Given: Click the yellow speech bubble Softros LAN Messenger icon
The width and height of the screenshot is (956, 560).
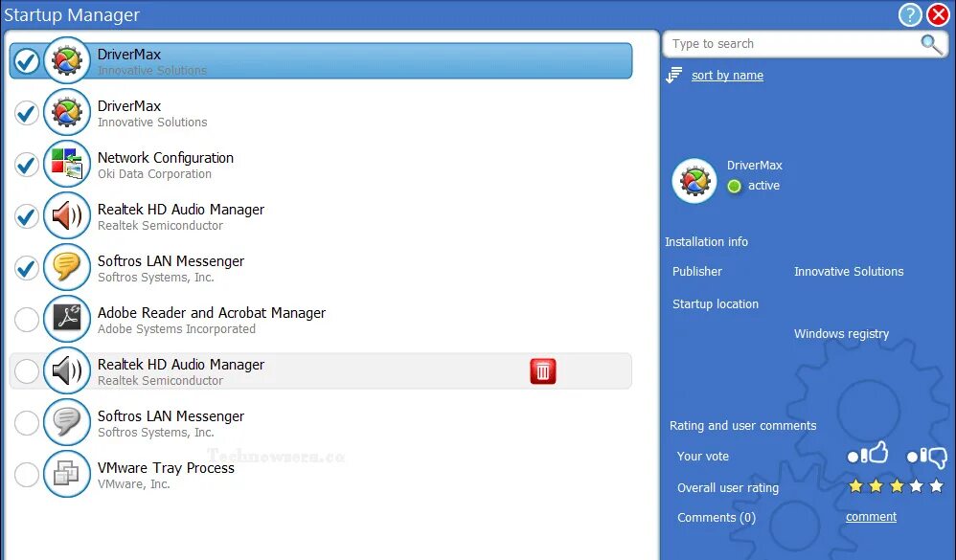Looking at the screenshot, I should pyautogui.click(x=67, y=267).
